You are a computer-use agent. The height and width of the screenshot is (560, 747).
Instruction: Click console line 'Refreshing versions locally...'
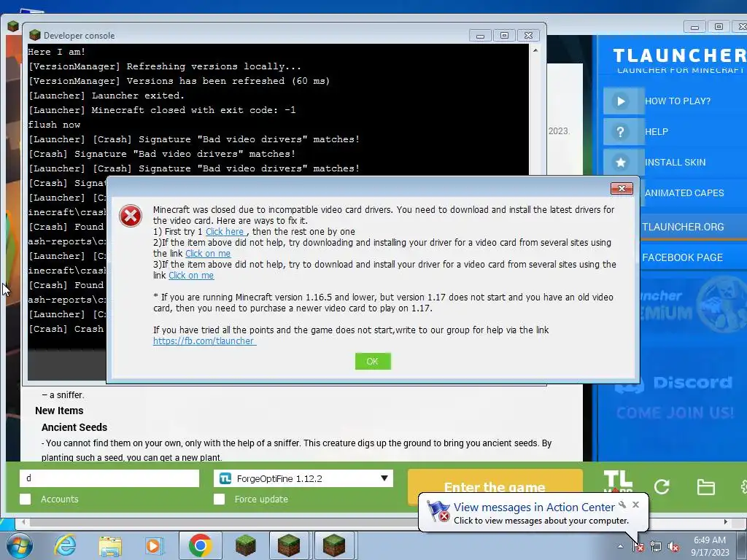pos(214,66)
